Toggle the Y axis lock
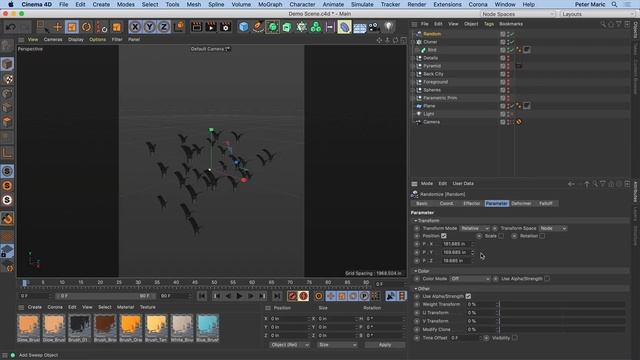The image size is (640, 360). (149, 27)
